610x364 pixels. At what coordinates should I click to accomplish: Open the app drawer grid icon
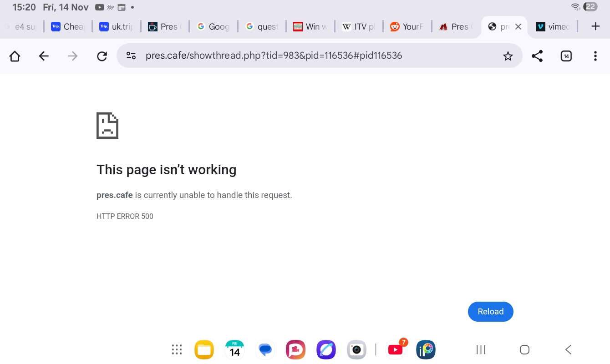click(177, 349)
